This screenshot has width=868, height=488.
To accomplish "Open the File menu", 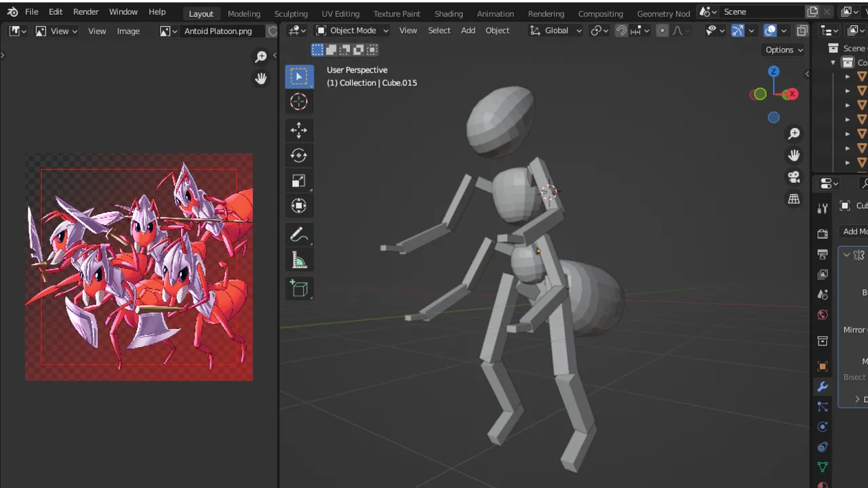I will pyautogui.click(x=31, y=12).
